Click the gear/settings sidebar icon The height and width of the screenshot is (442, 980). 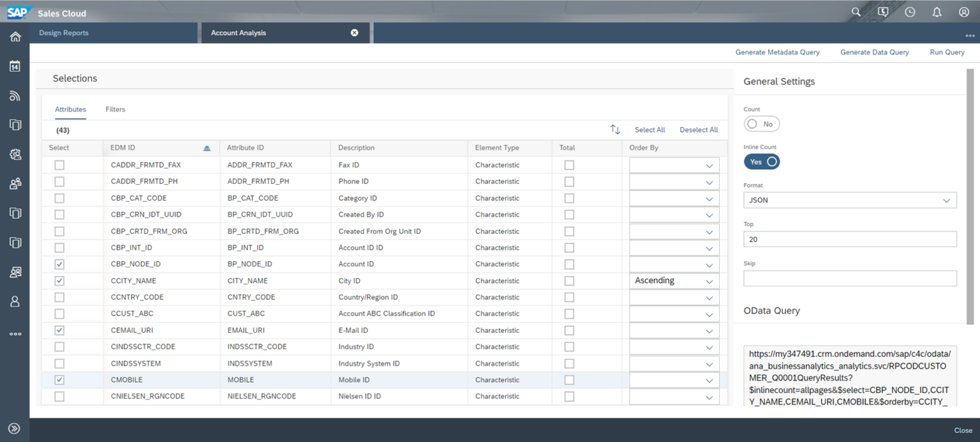(15, 154)
